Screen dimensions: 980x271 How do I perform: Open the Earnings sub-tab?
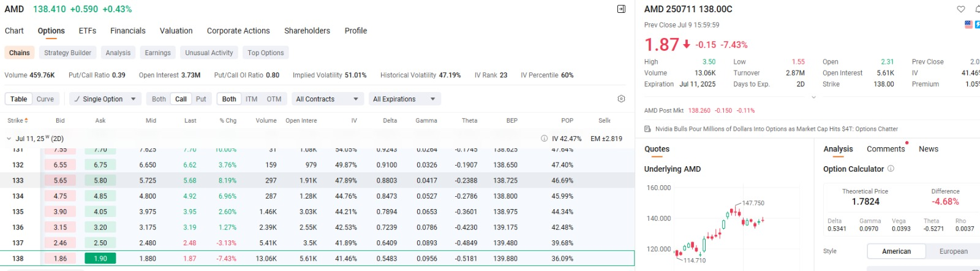coord(157,53)
